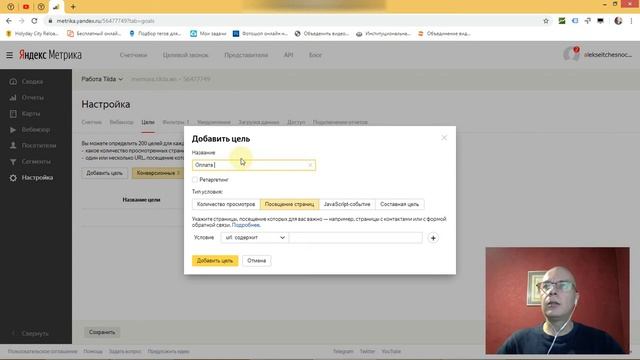The width and height of the screenshot is (640, 360).
Task: Open the Помощь footer link
Action: pos(93,351)
